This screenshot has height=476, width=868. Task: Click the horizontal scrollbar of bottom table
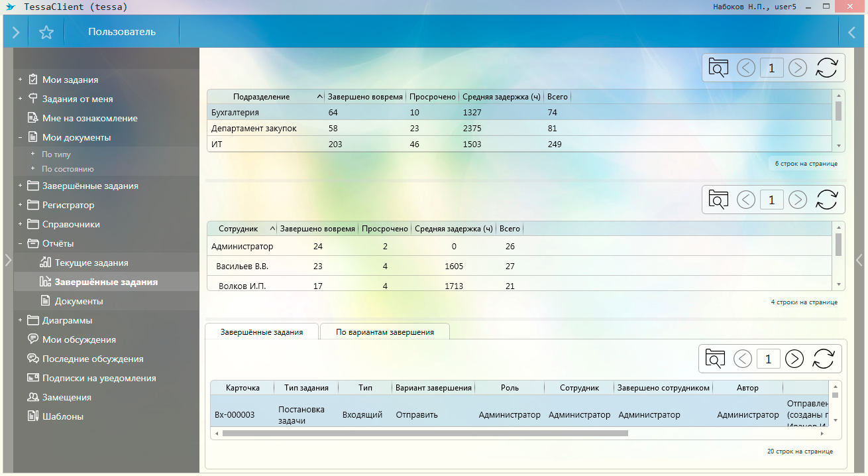pyautogui.click(x=424, y=433)
